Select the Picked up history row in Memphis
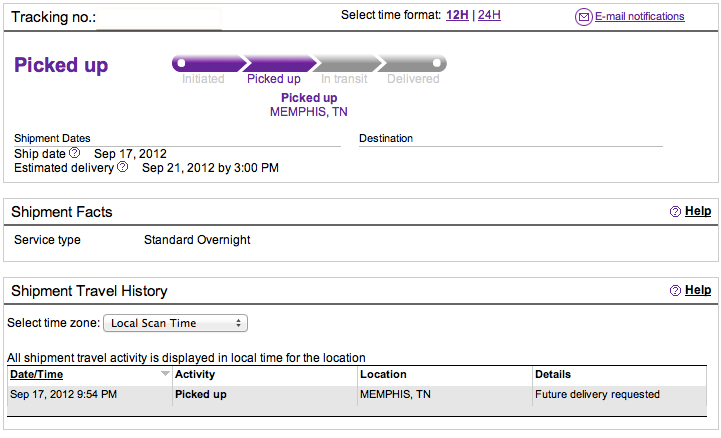The image size is (721, 438). click(357, 395)
